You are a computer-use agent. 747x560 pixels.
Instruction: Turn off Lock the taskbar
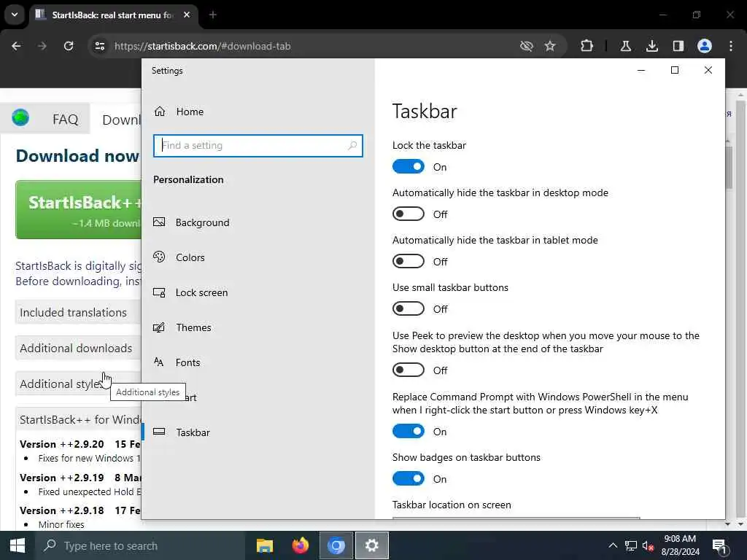click(x=409, y=167)
